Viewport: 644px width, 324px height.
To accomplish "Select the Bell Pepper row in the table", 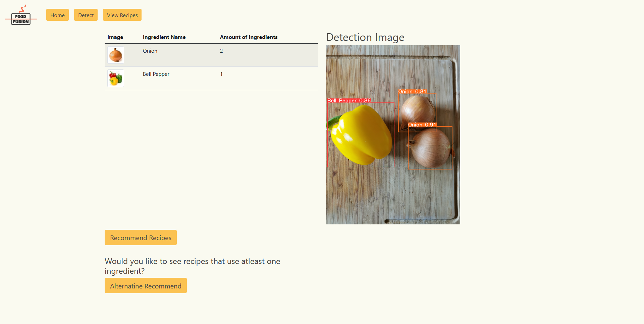I will (211, 78).
